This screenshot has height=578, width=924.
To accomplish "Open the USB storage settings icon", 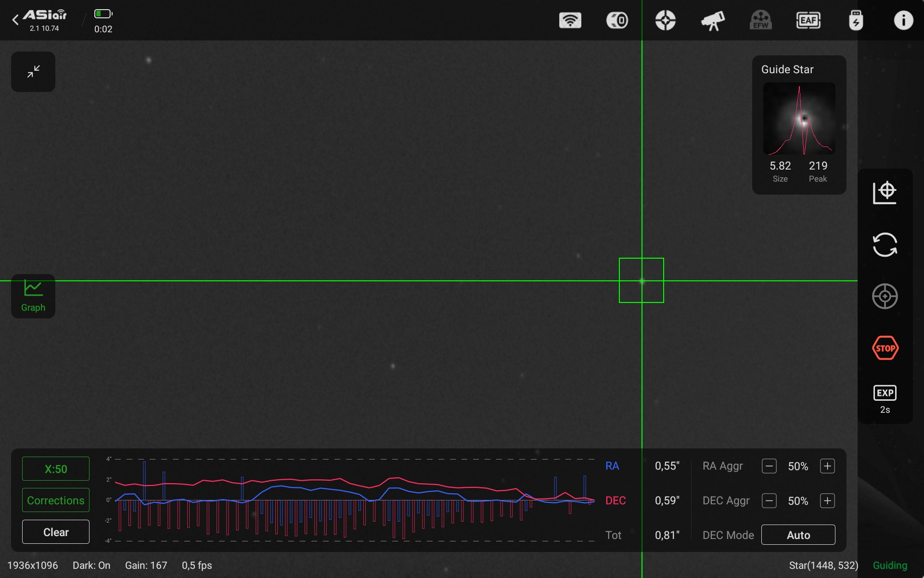I will pos(856,20).
